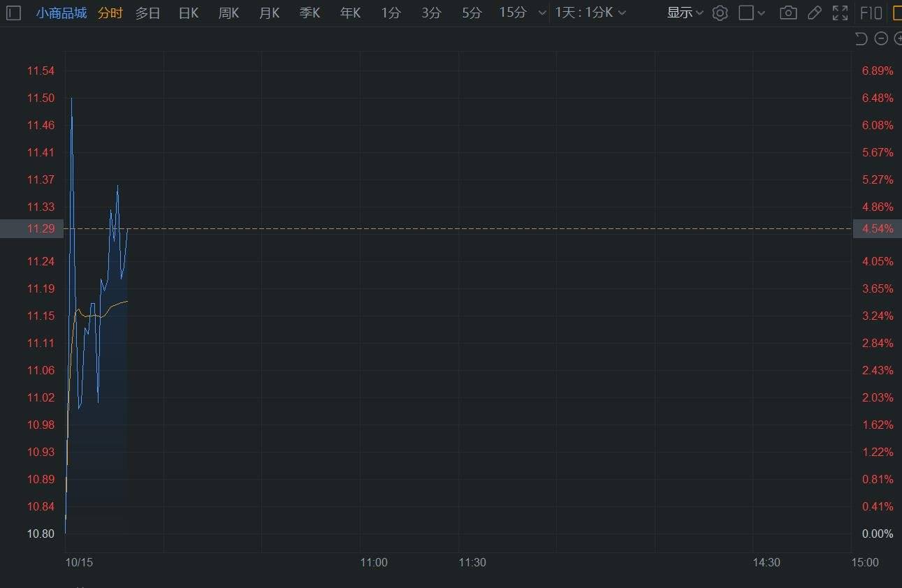
Task: Click the 11.15 price axis label
Action: [x=41, y=316]
